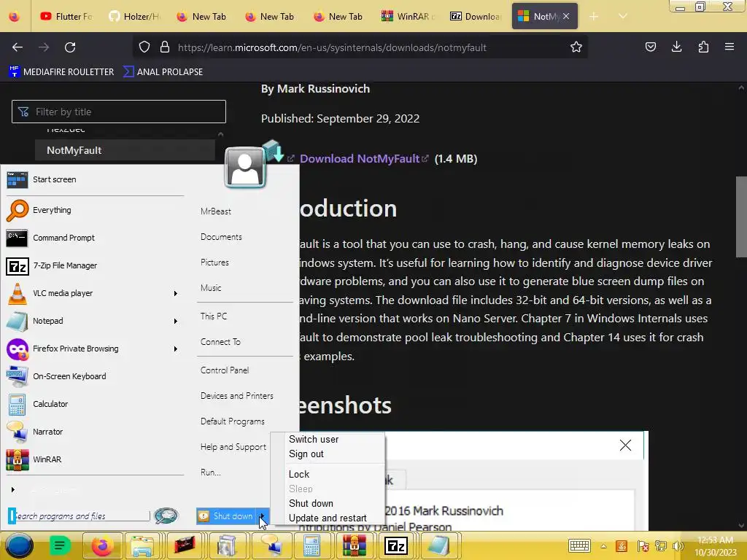This screenshot has width=747, height=560.
Task: Click the volume speaker tray icon
Action: tap(678, 545)
